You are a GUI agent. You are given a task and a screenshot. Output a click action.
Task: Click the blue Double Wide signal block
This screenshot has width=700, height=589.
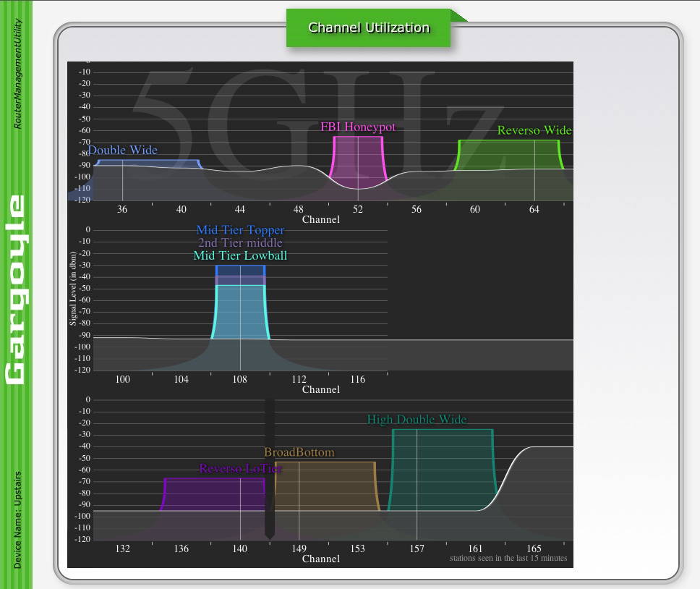pyautogui.click(x=148, y=164)
